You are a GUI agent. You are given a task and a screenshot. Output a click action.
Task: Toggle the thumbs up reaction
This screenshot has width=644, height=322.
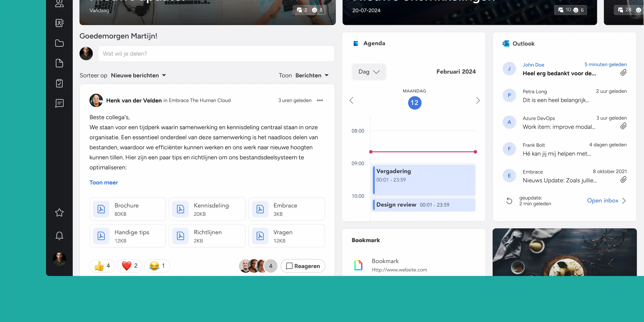click(x=102, y=266)
